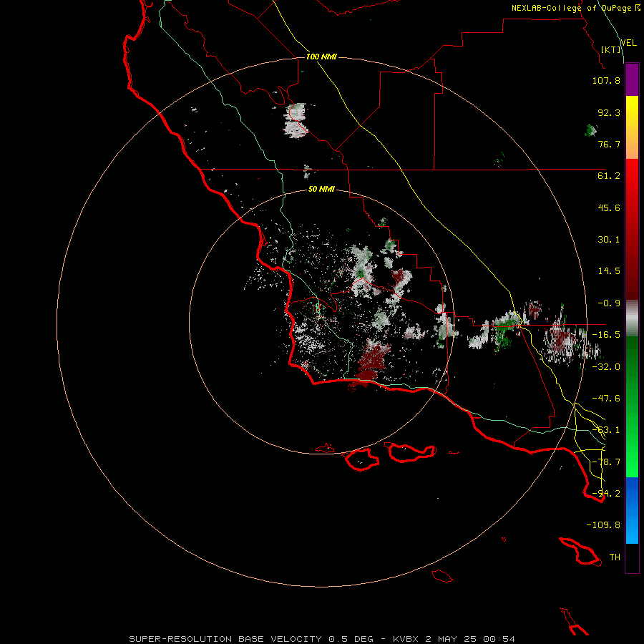Click the Super-Resolution Base Velocity caption
This screenshot has width=644, height=644.
[321, 639]
